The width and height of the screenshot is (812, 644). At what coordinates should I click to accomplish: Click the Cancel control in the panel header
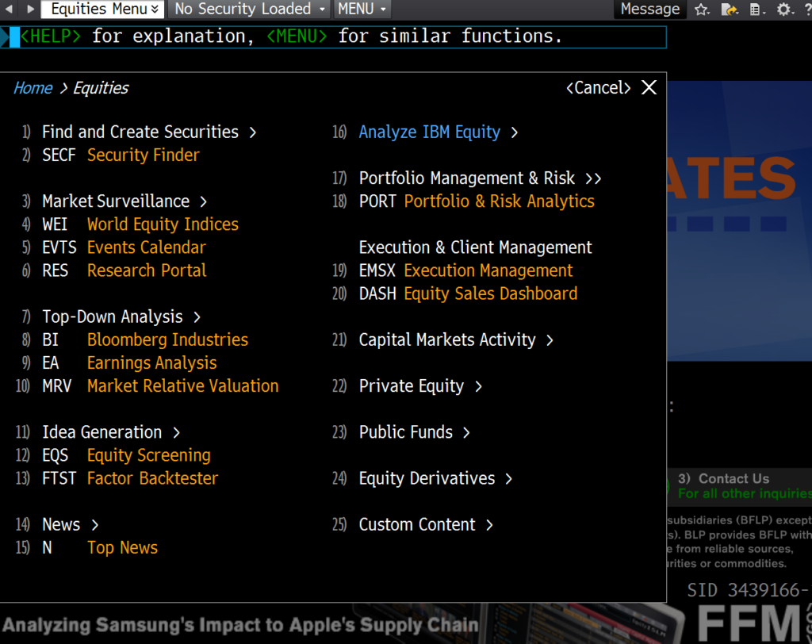click(x=598, y=88)
